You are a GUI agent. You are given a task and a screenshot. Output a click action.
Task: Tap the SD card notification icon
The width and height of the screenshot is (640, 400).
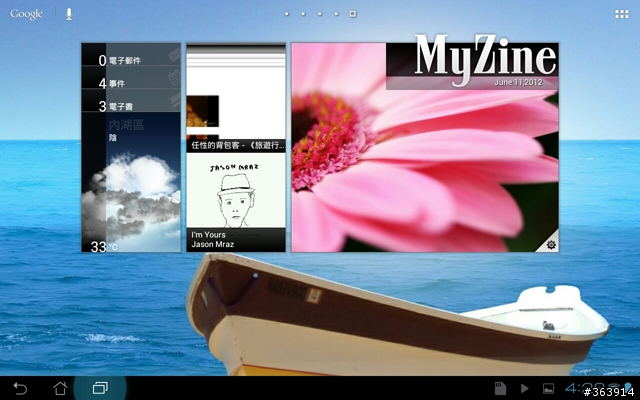pyautogui.click(x=500, y=388)
